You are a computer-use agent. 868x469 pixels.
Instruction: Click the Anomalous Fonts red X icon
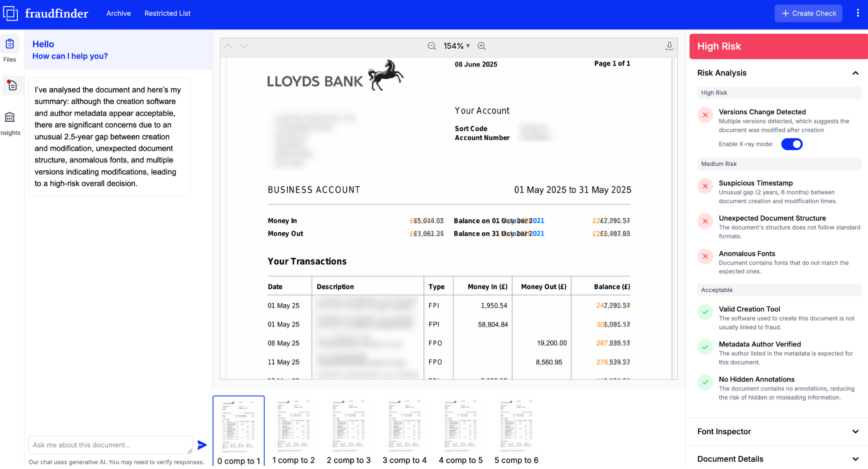pos(705,256)
